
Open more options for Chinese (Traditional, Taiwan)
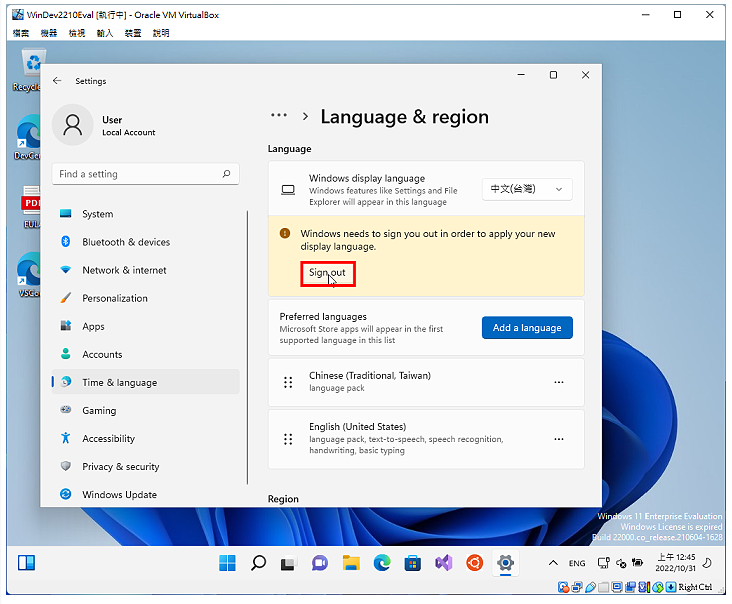[559, 382]
